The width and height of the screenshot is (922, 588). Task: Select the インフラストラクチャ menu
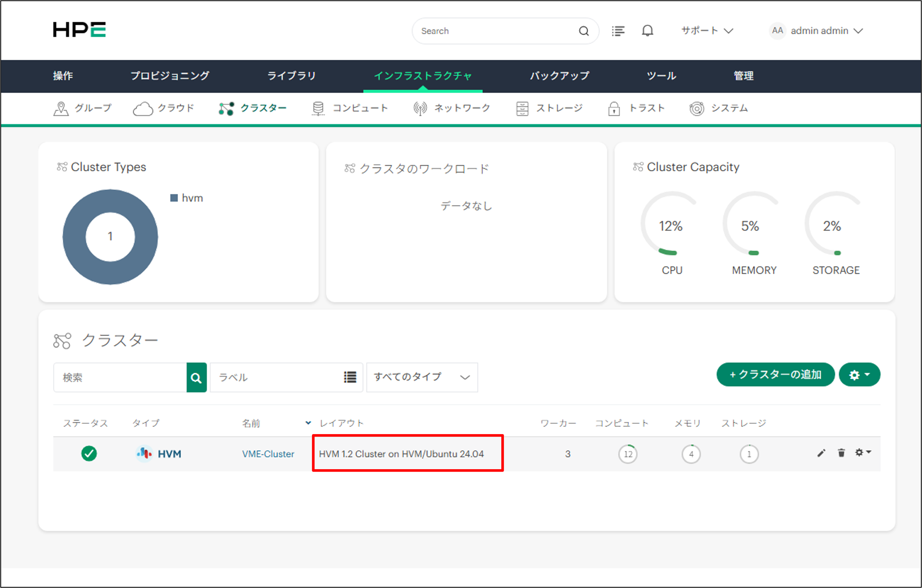(x=423, y=76)
